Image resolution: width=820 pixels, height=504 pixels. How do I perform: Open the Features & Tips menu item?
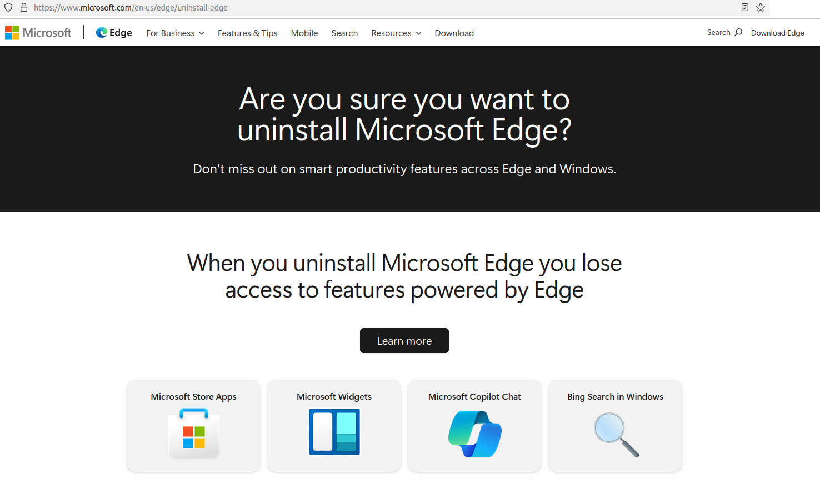point(248,33)
